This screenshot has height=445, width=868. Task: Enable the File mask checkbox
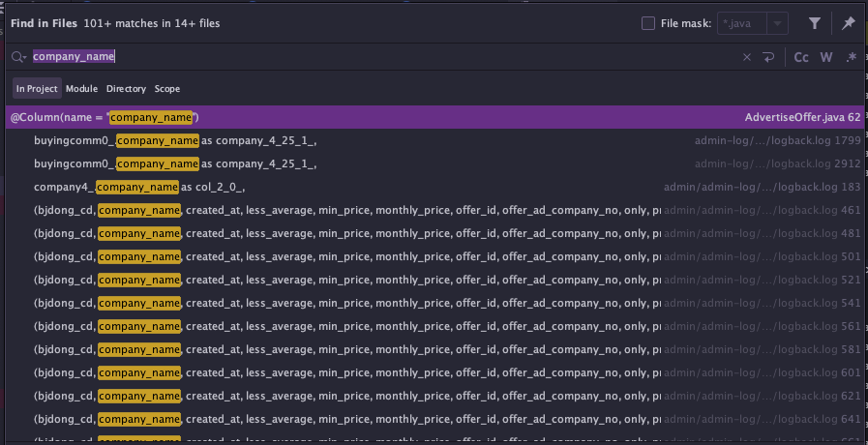click(x=647, y=23)
